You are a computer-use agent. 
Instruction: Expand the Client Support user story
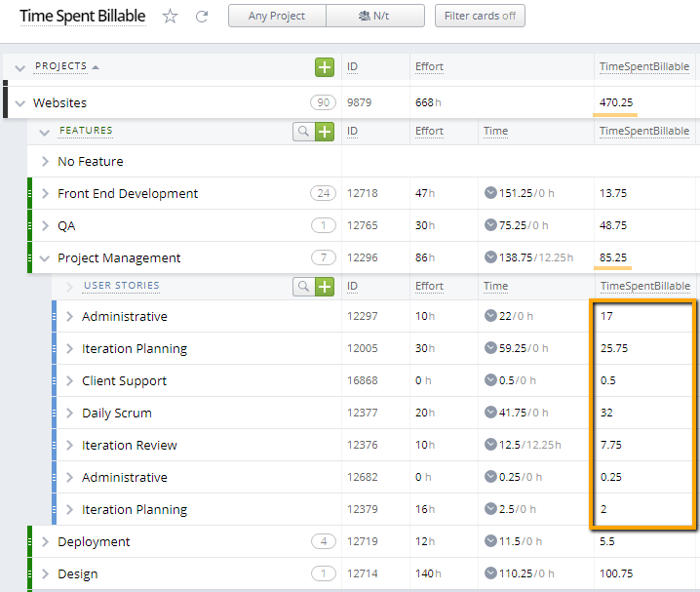pos(69,380)
